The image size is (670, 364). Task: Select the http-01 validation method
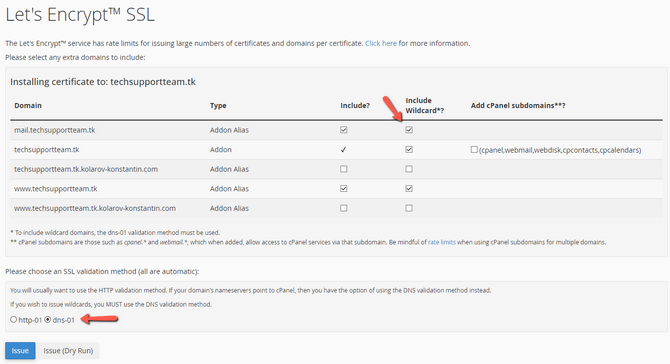[14, 319]
